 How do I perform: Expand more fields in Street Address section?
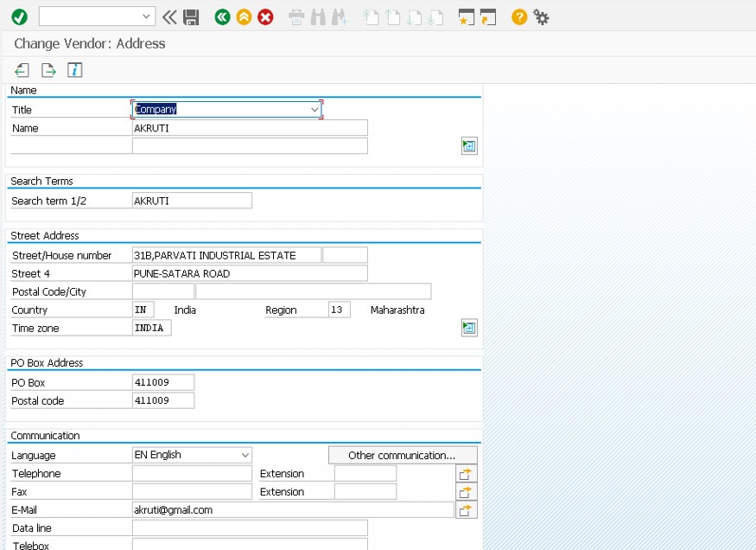469,328
